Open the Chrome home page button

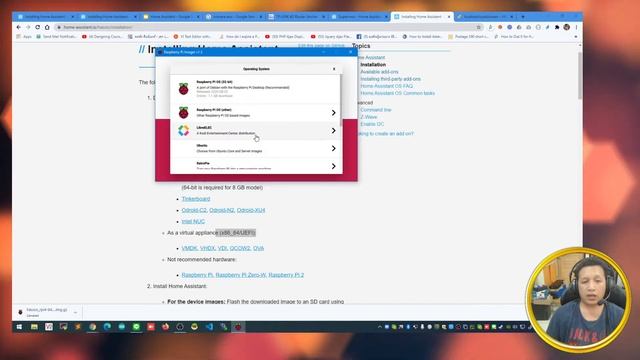(47, 27)
